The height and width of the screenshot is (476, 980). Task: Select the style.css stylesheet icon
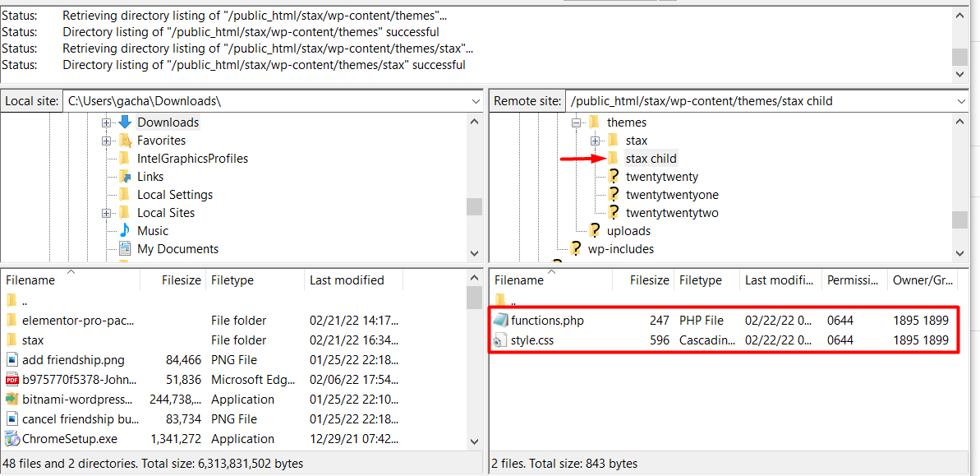[501, 340]
